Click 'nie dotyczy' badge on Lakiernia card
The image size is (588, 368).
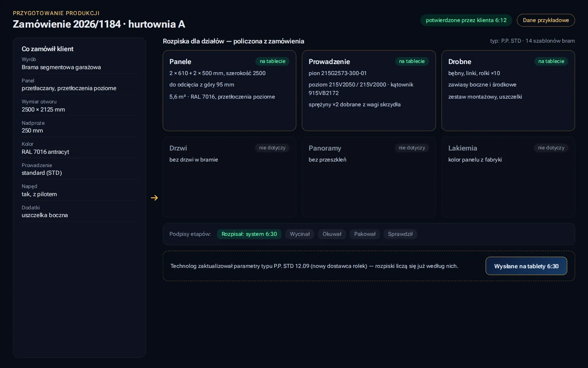(551, 148)
